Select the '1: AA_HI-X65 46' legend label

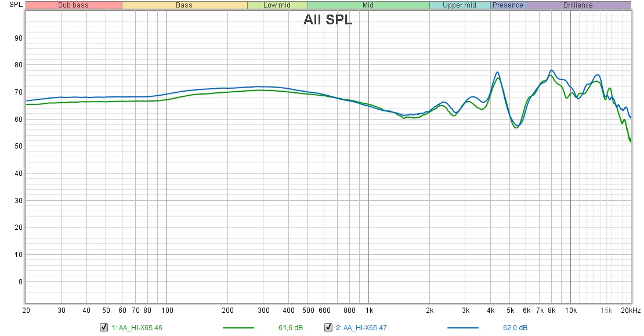click(x=137, y=328)
